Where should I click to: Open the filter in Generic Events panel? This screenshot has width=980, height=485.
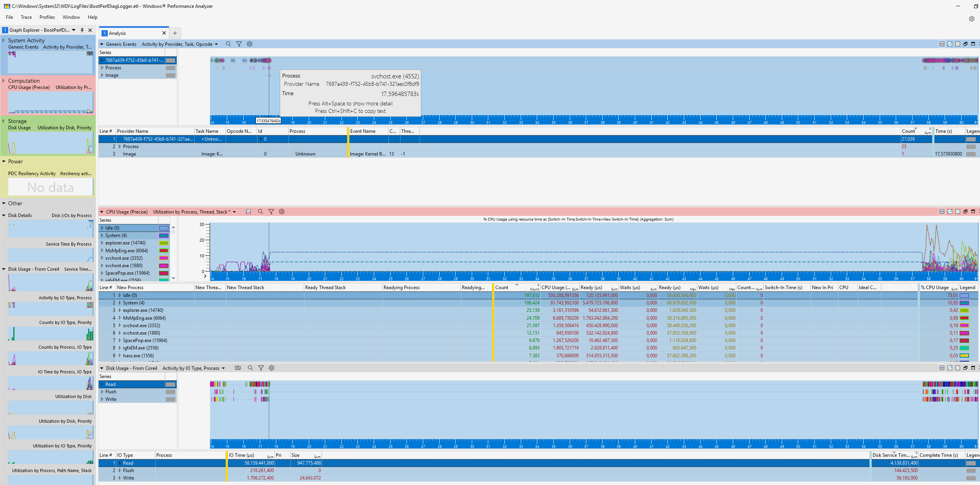pos(239,44)
